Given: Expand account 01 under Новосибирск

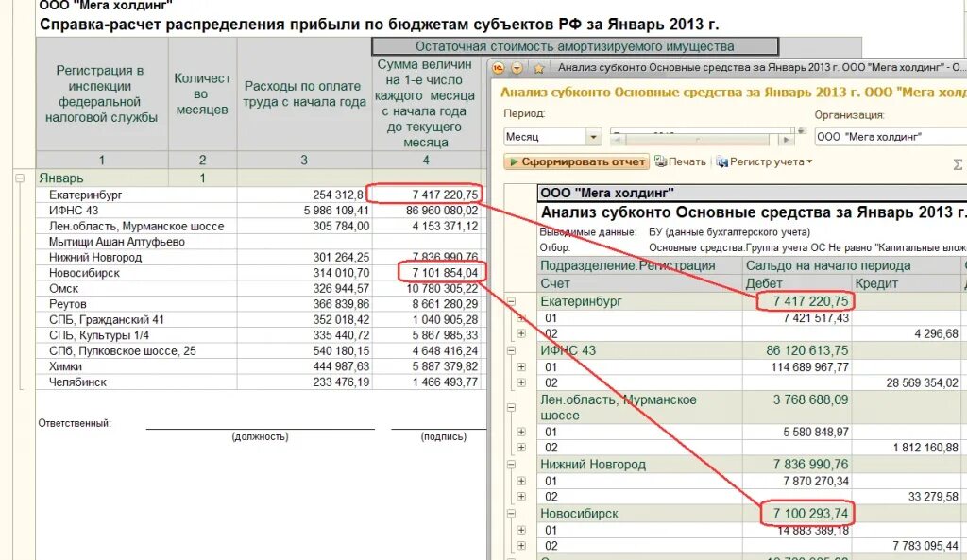Looking at the screenshot, I should tap(521, 530).
